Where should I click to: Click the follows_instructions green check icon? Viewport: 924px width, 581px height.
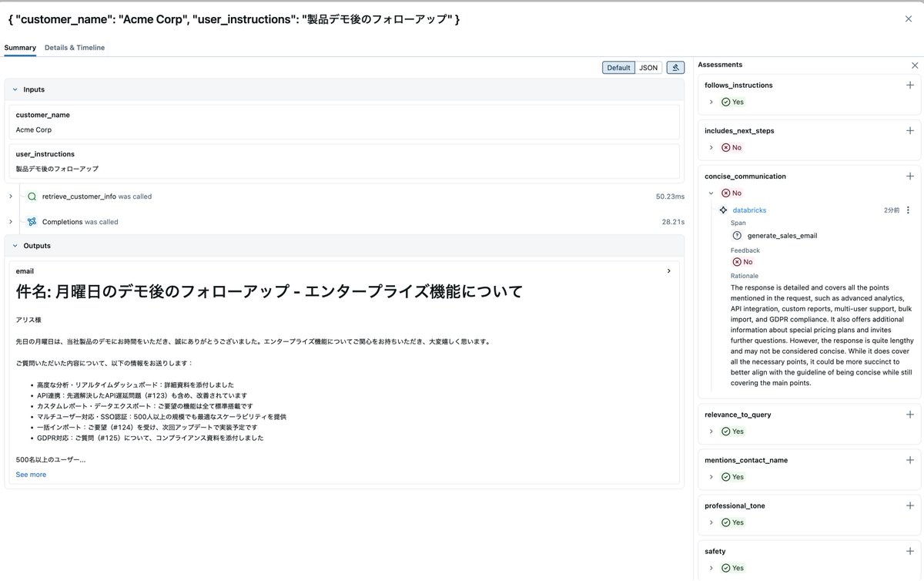tap(725, 102)
